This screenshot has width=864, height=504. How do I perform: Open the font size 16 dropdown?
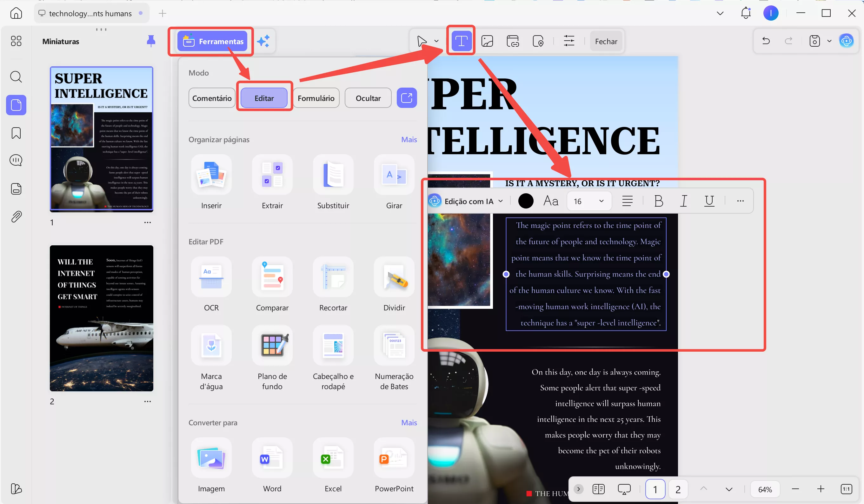click(x=589, y=201)
